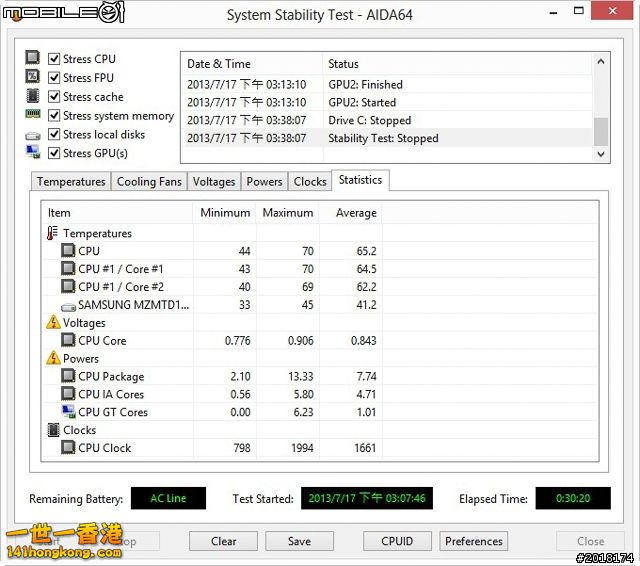This screenshot has width=640, height=566.
Task: Click the Minimum column header
Action: tap(224, 213)
